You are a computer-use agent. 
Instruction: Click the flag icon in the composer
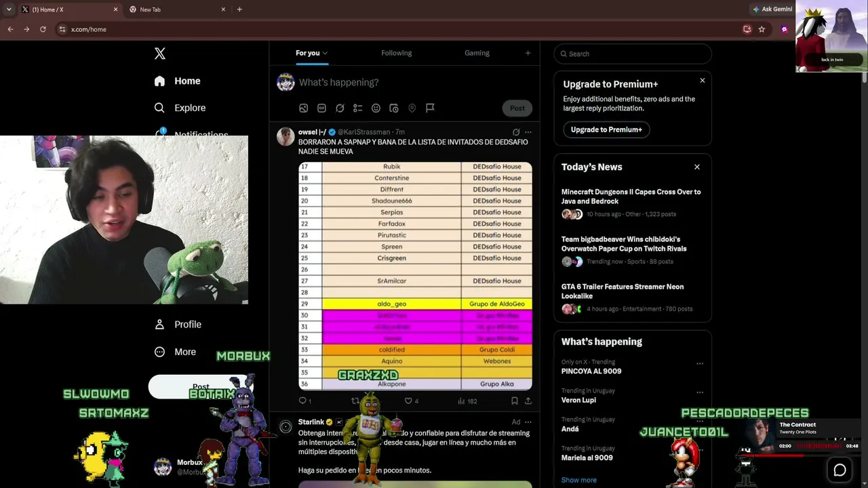[x=430, y=108]
